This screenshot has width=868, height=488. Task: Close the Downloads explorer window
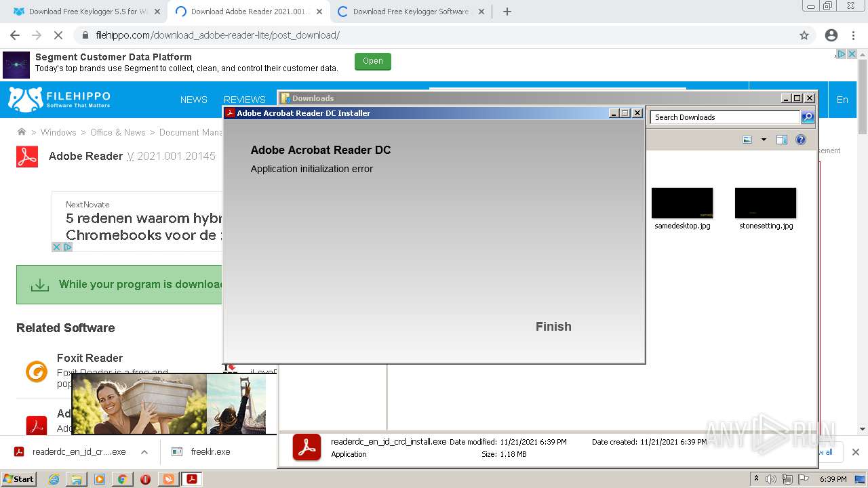point(810,98)
